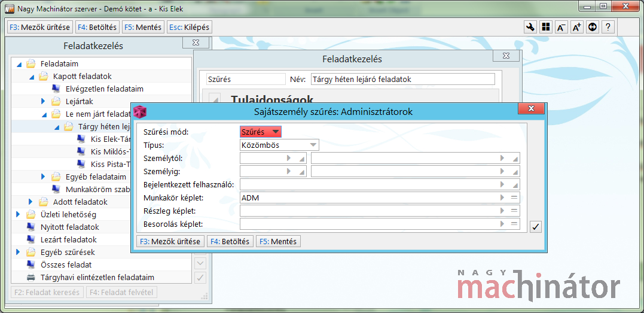Increase font size with A+ icon
The width and height of the screenshot is (644, 313).
[576, 27]
